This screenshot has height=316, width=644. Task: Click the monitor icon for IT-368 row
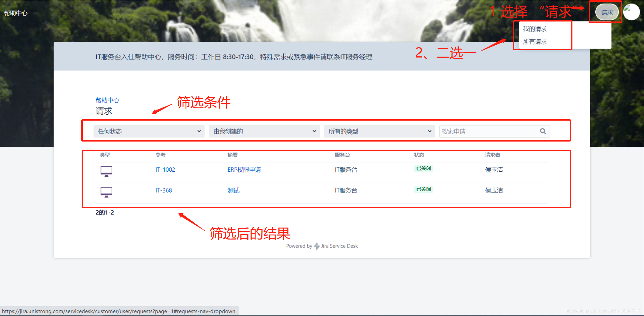(106, 192)
